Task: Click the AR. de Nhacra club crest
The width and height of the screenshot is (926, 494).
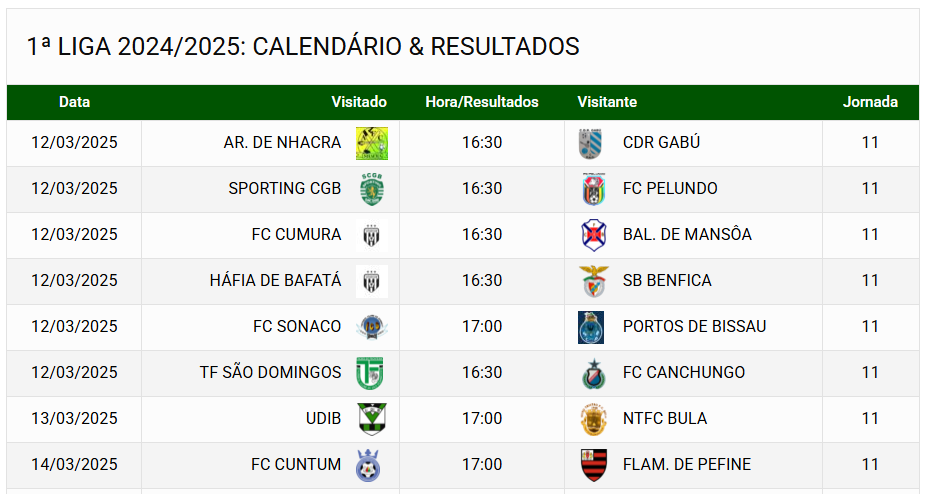Action: pos(371,143)
